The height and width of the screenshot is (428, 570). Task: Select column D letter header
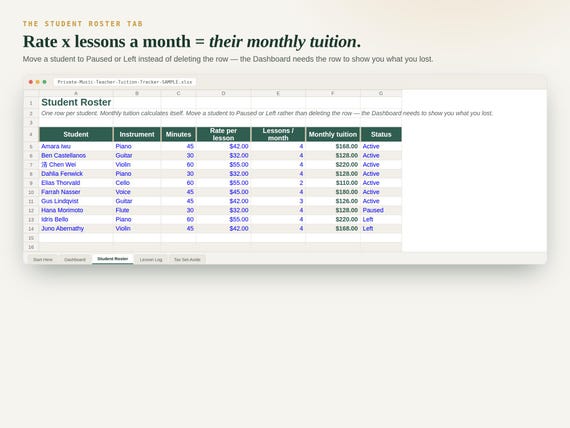click(224, 93)
